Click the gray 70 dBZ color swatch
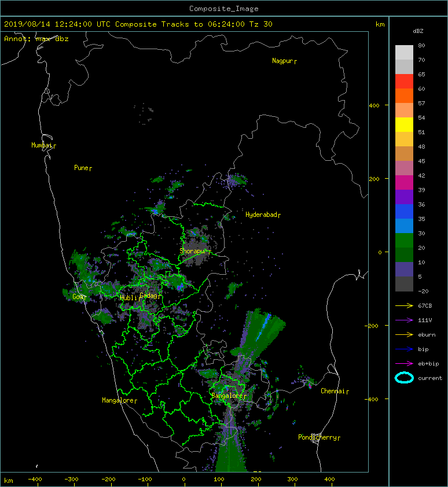Viewport: 448px width, 487px height. point(404,67)
